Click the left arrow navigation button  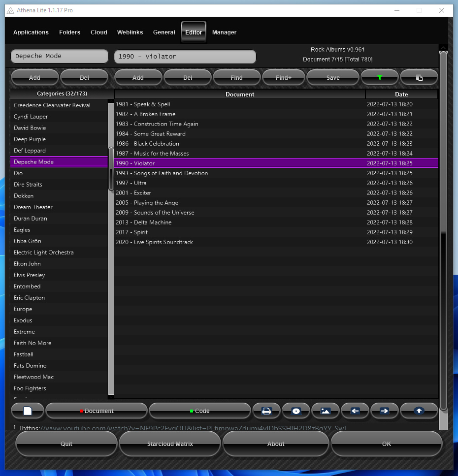355,411
